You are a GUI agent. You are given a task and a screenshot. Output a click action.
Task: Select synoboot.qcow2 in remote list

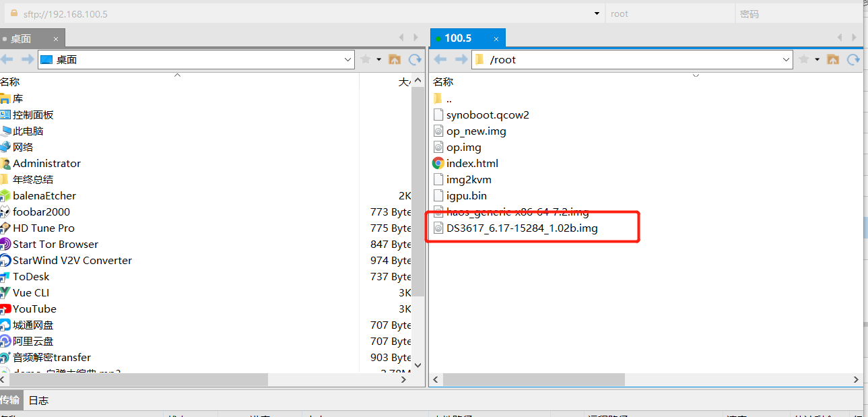click(x=488, y=115)
